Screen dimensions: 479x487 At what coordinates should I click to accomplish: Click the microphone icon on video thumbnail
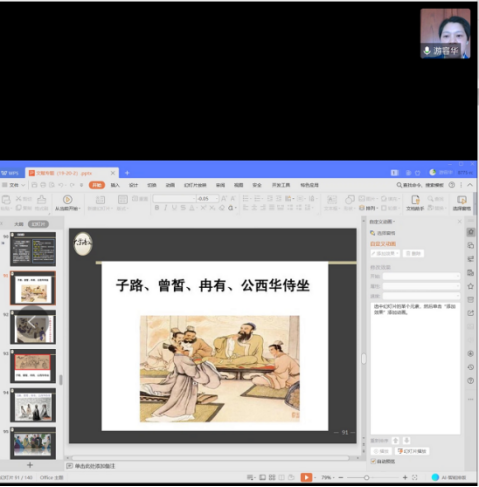(x=427, y=51)
